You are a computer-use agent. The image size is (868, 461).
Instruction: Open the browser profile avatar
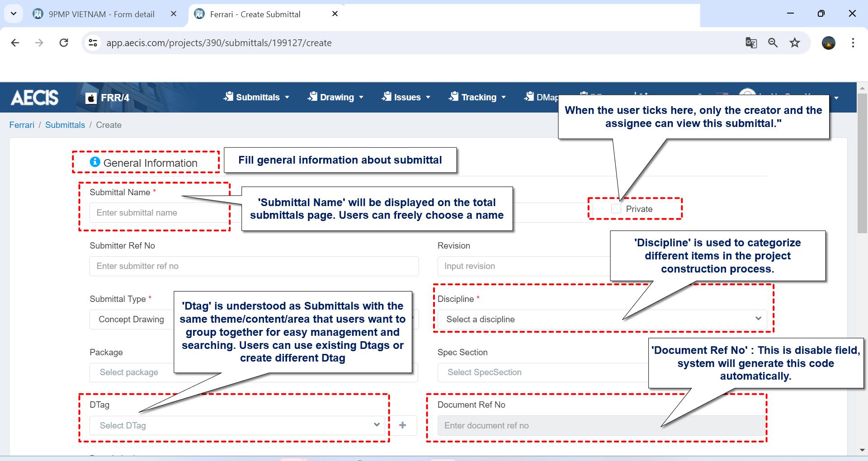[828, 43]
